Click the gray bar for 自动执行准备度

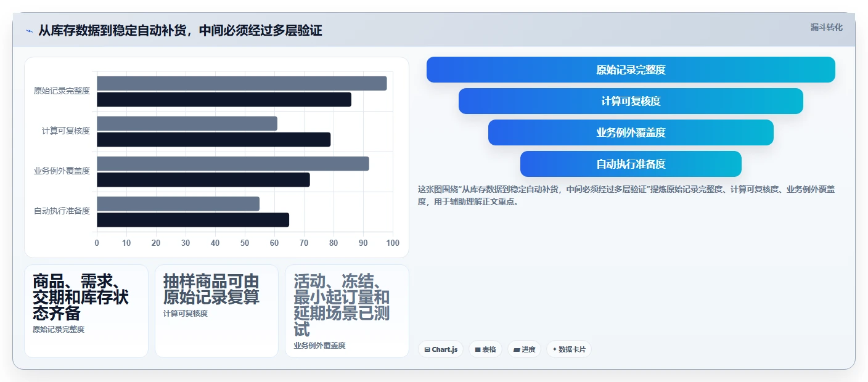pyautogui.click(x=178, y=203)
